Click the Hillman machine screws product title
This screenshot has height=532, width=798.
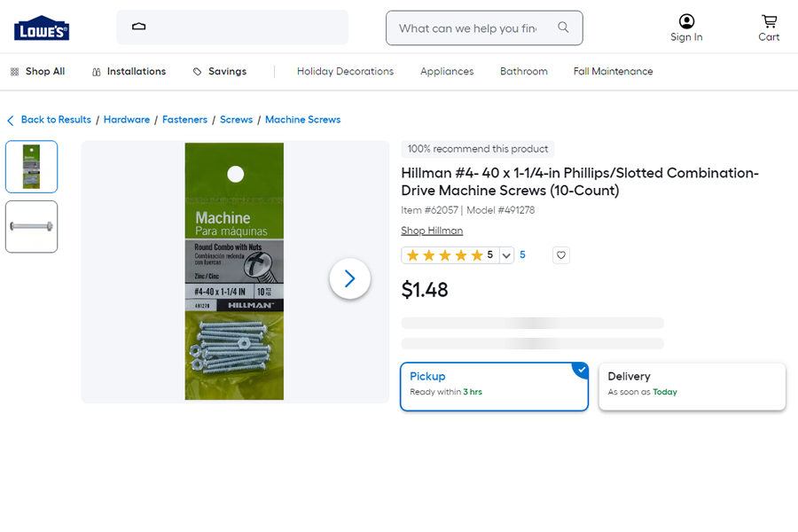[x=580, y=182]
